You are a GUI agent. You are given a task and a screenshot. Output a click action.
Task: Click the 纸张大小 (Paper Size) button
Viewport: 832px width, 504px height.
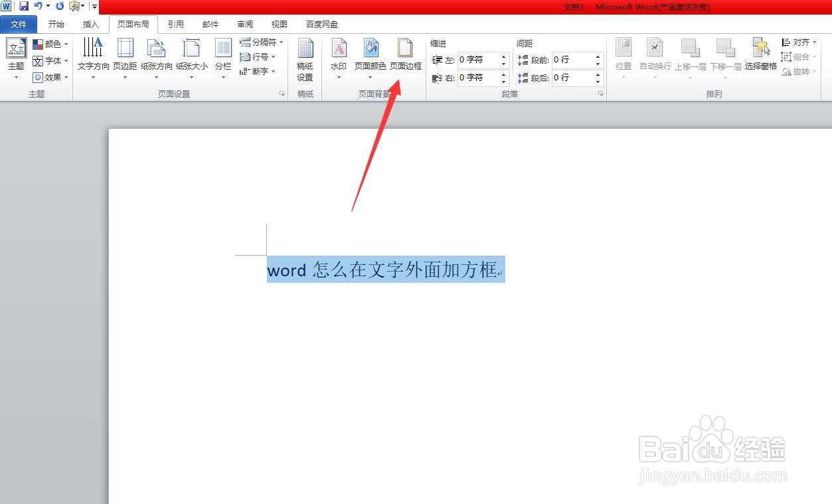click(192, 59)
